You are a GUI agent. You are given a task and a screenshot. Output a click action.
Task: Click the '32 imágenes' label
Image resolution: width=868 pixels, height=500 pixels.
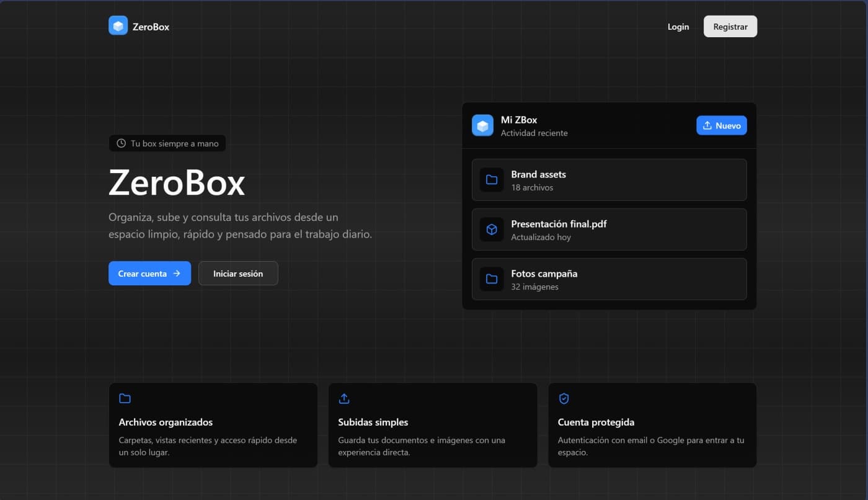pos(534,287)
